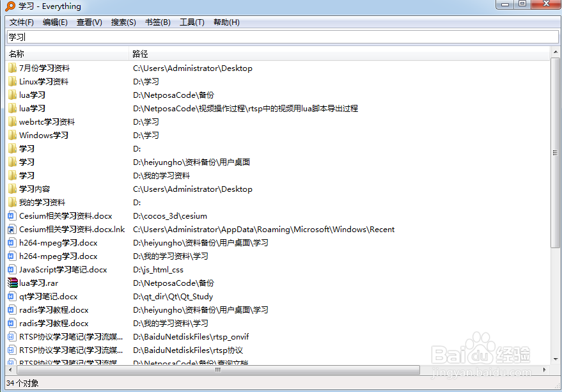This screenshot has height=392, width=562.
Task: Click icon of RTSP协议学习笔记 in rtsp_onvif
Action: (x=12, y=337)
